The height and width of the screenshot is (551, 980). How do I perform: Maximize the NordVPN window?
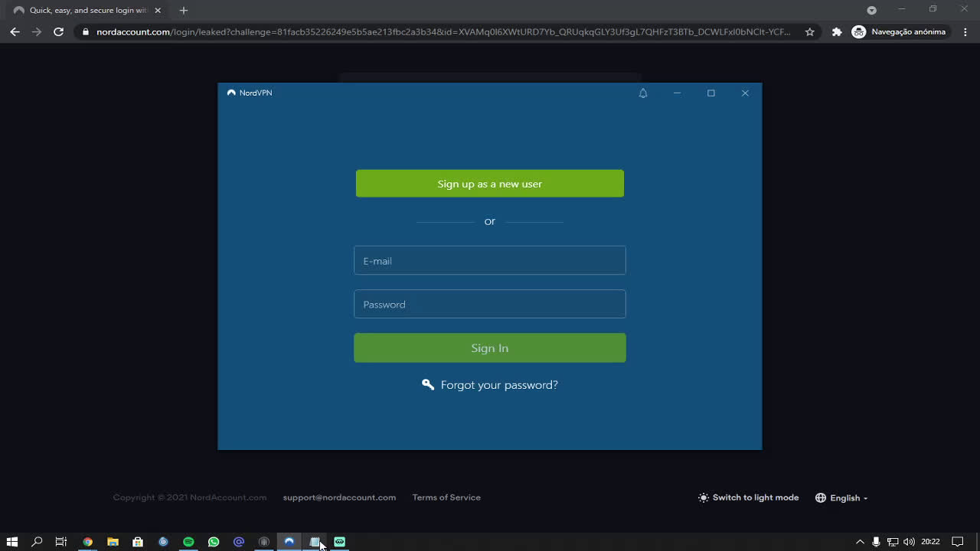coord(710,93)
